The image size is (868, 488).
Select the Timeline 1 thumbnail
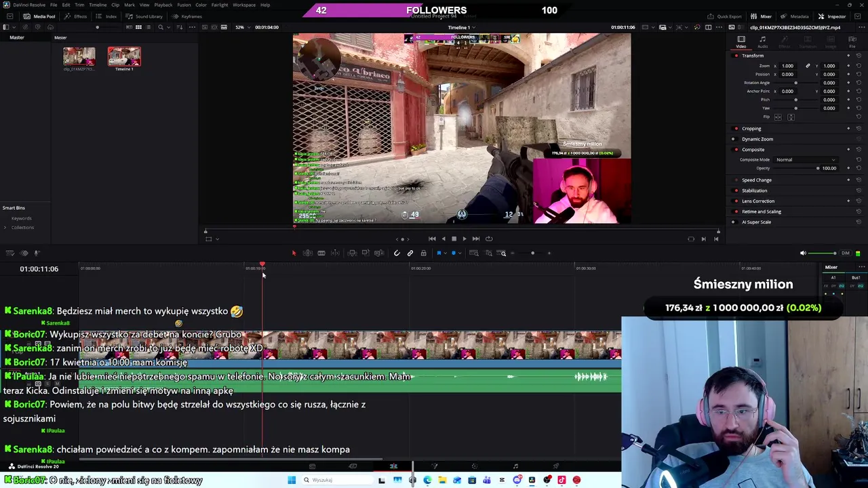pyautogui.click(x=124, y=56)
